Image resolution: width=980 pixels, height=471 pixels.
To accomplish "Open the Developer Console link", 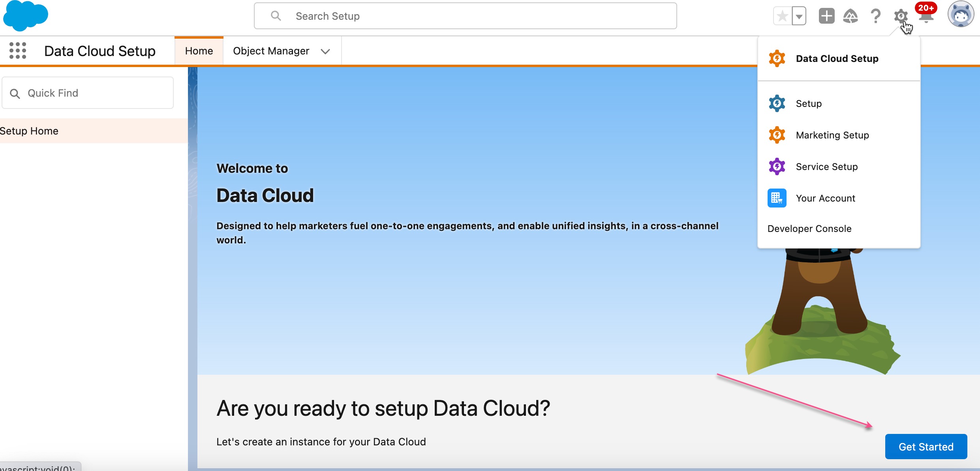I will (x=809, y=229).
